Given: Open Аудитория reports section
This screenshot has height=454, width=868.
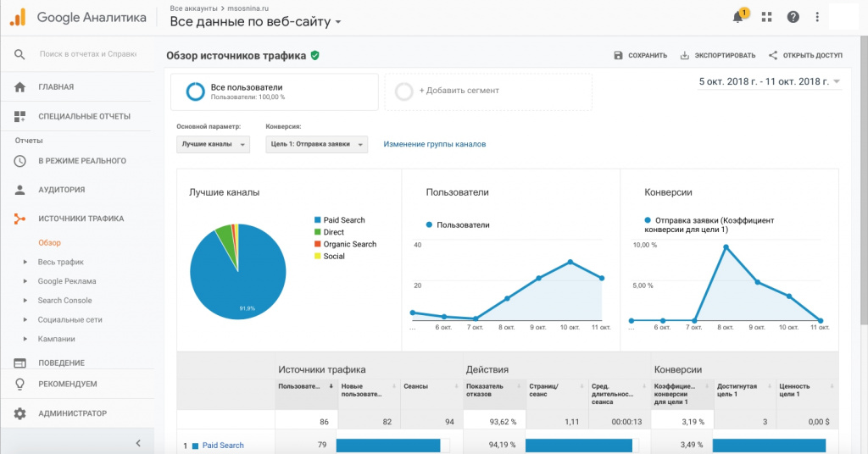Looking at the screenshot, I should click(61, 190).
